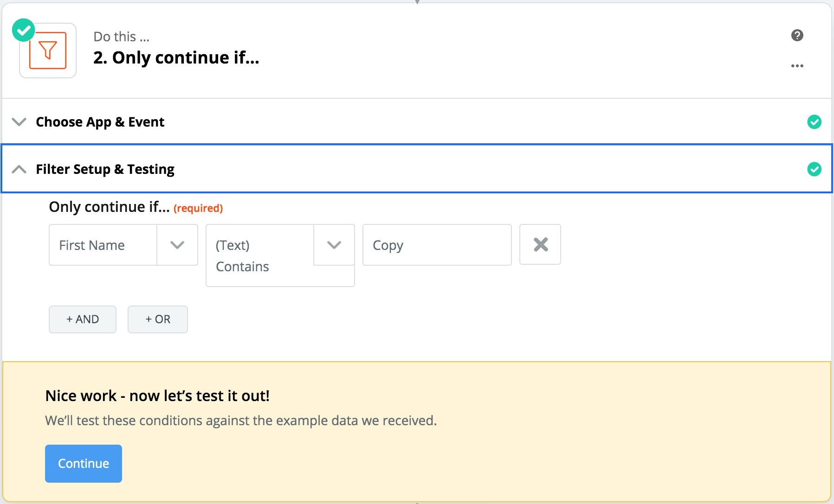
Task: Collapse section using the Filter Setup & Testing chevron
Action: [19, 169]
